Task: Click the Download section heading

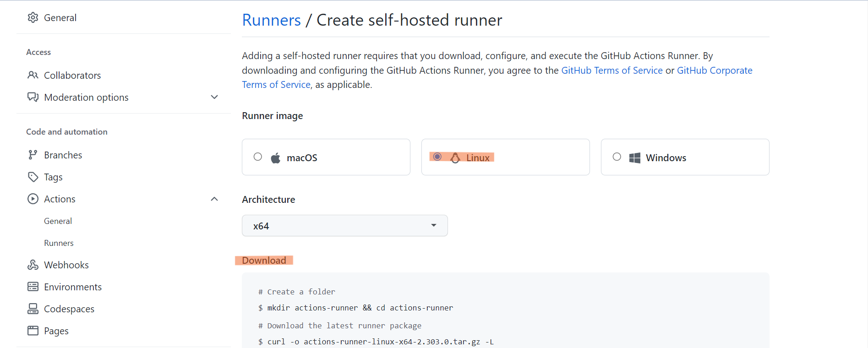Action: point(264,260)
